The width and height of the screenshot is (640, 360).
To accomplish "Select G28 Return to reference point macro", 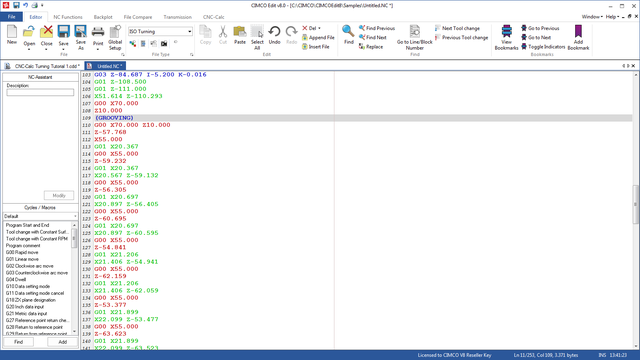I will click(x=34, y=327).
